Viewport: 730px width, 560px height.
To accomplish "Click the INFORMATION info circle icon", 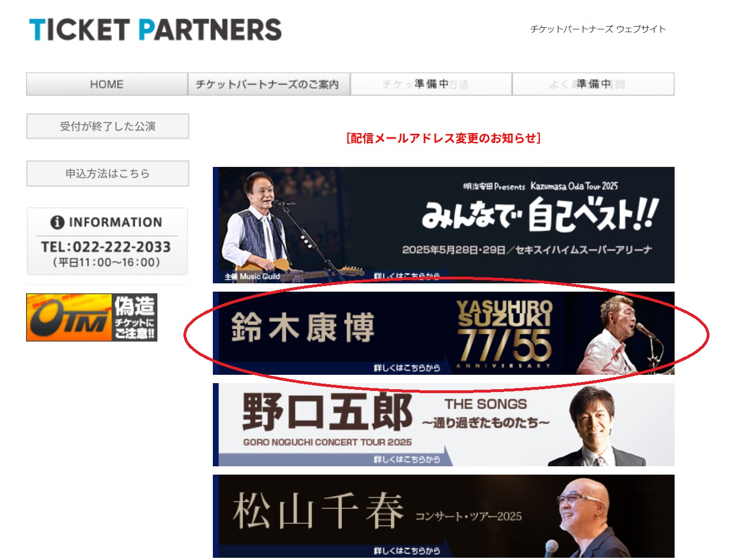I will 58,222.
